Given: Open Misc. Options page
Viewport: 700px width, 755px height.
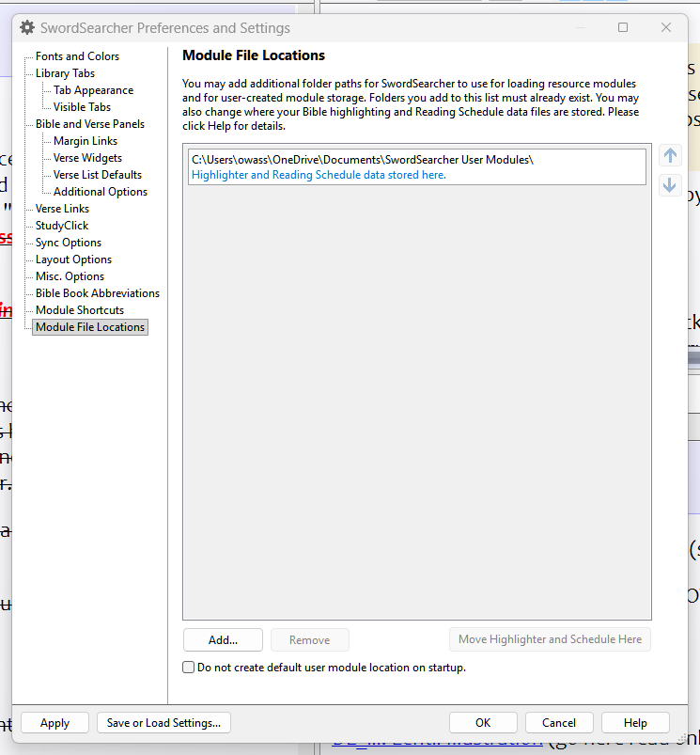Looking at the screenshot, I should (x=70, y=275).
